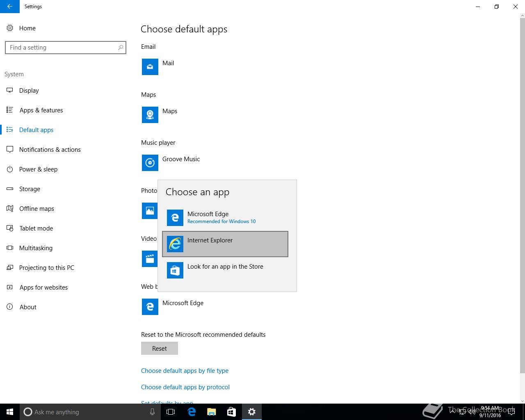
Task: Click the Groove Music default label
Action: (x=181, y=159)
